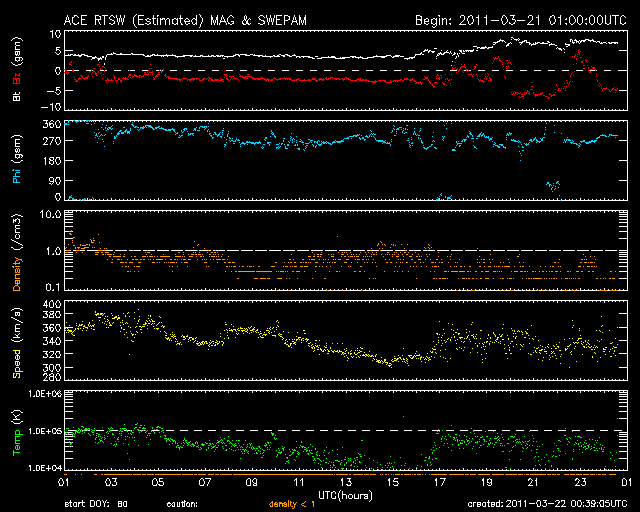
Task: Select the cyan Phi axis label
Action: click(17, 174)
